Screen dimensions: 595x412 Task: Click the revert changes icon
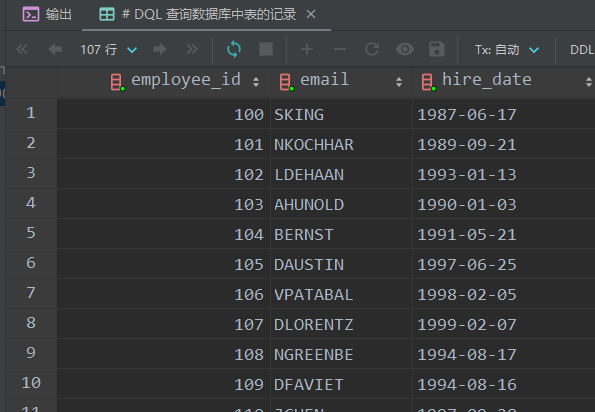372,49
